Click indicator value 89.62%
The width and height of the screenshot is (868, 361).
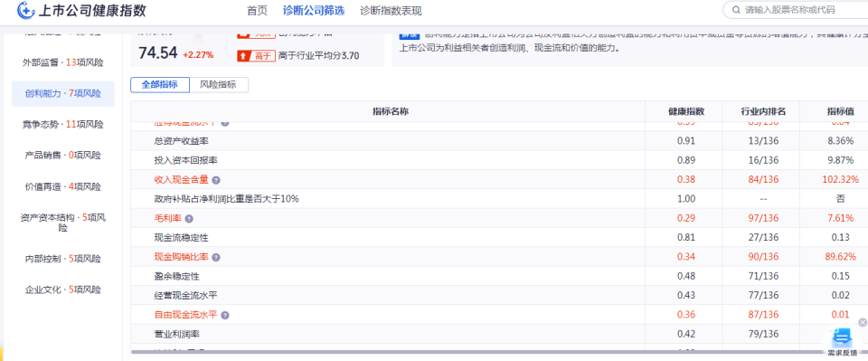pos(840,258)
